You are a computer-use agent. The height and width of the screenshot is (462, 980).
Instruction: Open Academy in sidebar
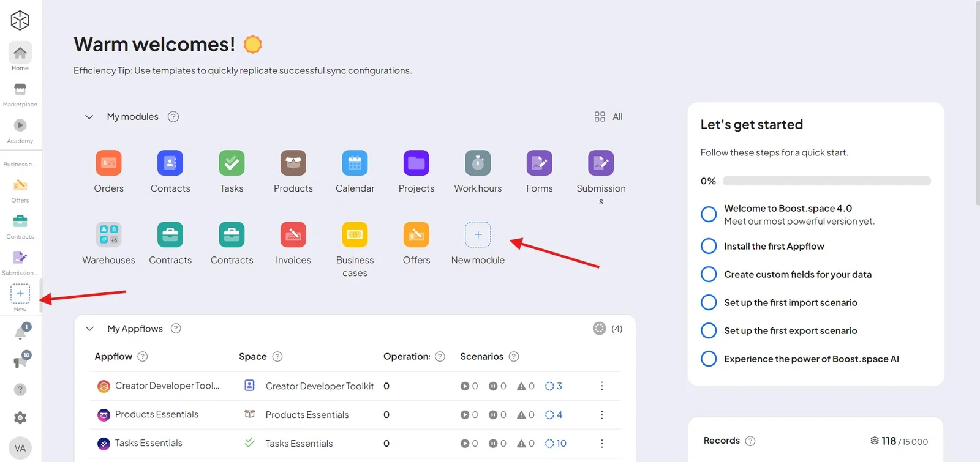(x=20, y=131)
